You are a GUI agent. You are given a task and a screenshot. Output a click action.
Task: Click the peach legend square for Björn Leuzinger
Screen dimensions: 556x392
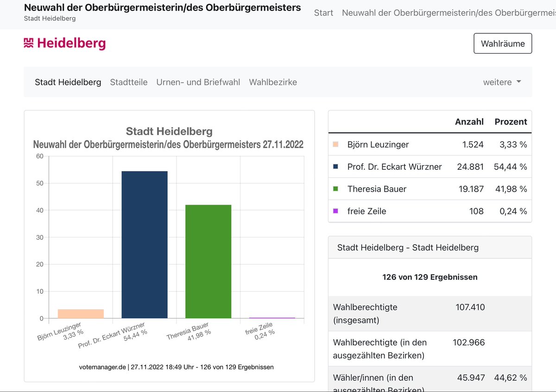(335, 144)
